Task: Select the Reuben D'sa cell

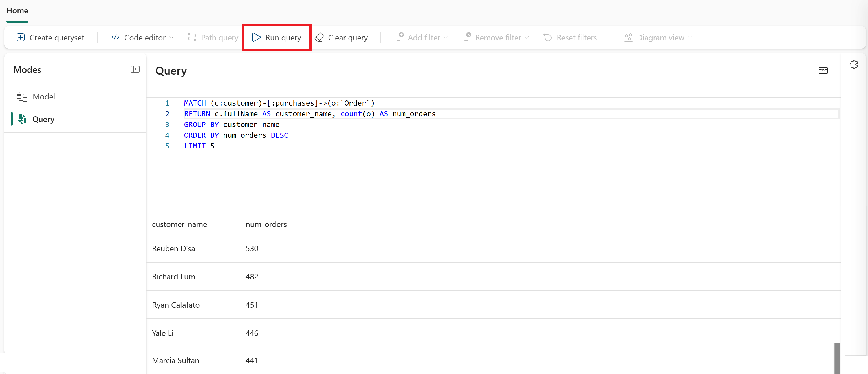Action: coord(173,249)
